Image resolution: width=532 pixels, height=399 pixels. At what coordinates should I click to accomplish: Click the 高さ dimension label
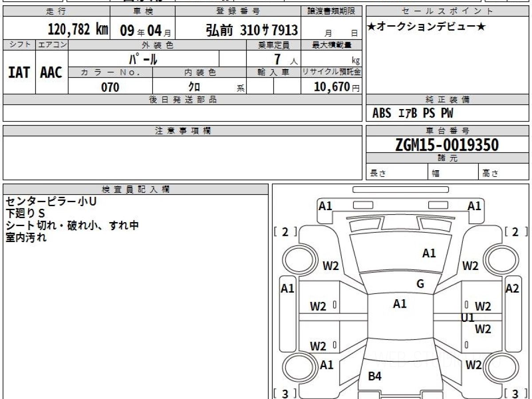click(x=490, y=174)
